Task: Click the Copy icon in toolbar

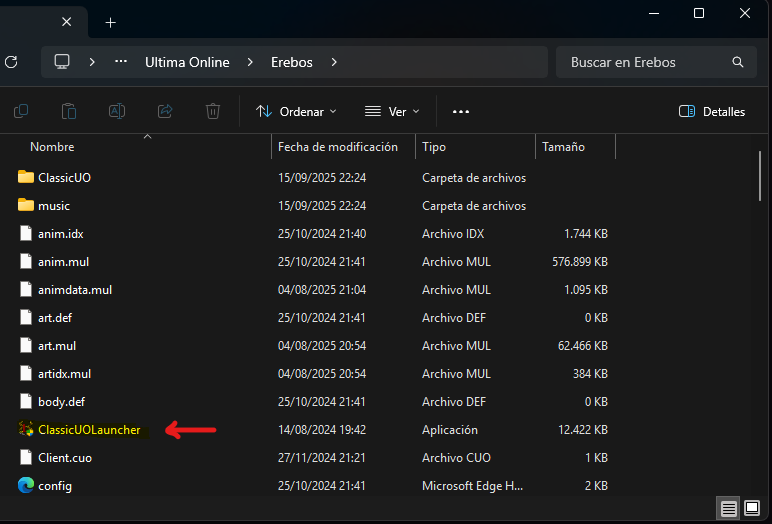Action: pyautogui.click(x=21, y=112)
